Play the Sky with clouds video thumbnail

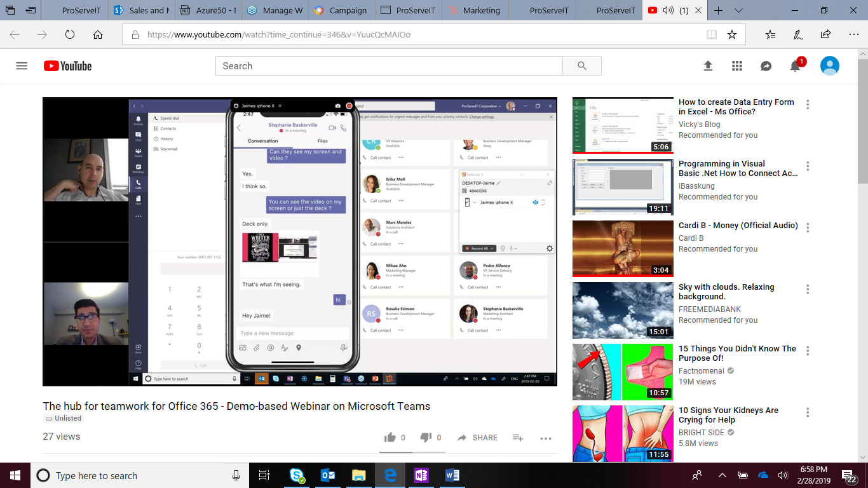point(623,311)
